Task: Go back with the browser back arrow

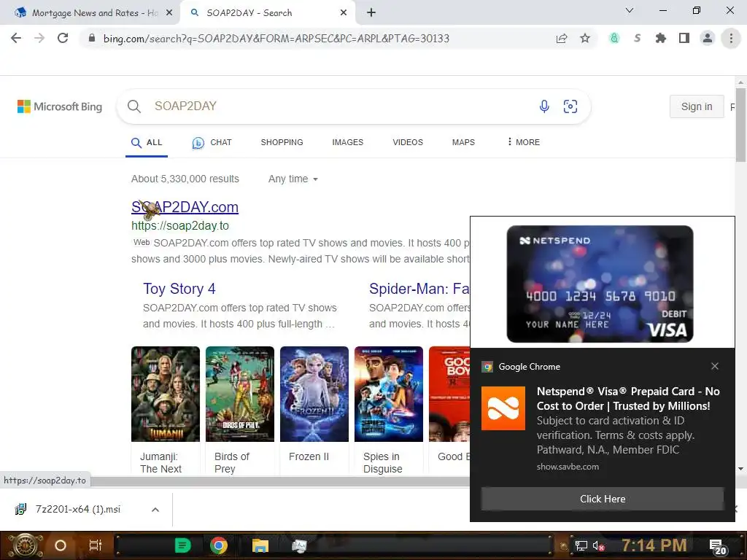Action: coord(16,38)
